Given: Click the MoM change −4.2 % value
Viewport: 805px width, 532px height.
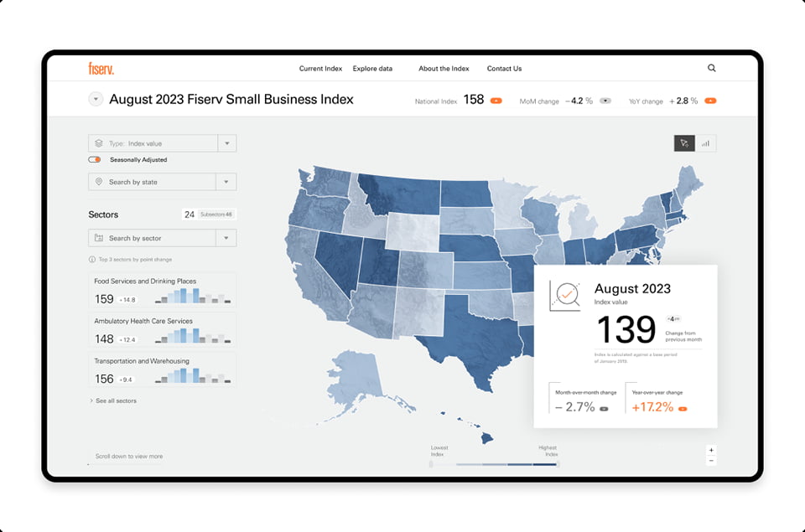Looking at the screenshot, I should point(579,101).
